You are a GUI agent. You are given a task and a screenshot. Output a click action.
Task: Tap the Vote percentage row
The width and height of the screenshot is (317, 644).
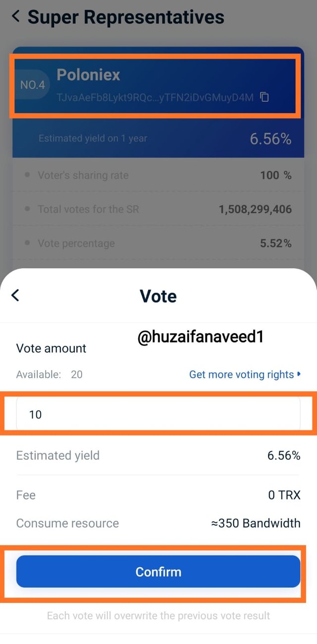pyautogui.click(x=158, y=243)
